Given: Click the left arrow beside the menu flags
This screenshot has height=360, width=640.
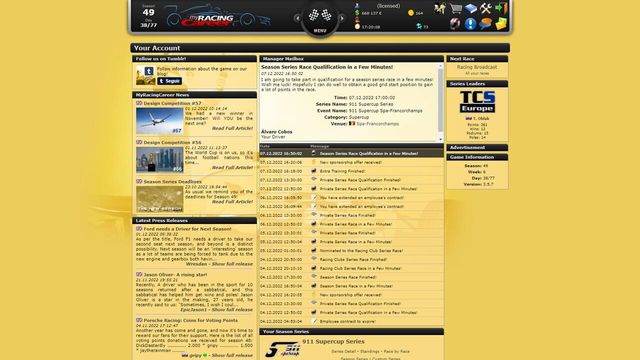Looking at the screenshot, I should point(297,18).
